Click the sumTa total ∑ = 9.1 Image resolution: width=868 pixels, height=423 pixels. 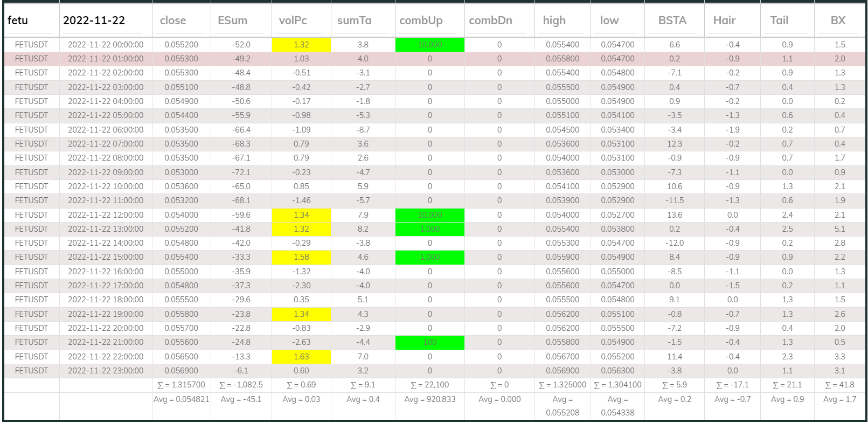pyautogui.click(x=363, y=385)
